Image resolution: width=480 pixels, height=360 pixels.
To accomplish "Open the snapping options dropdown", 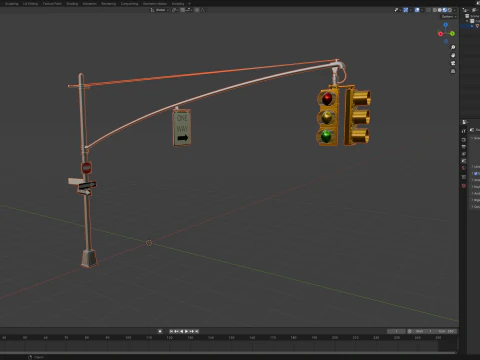I will (189, 10).
